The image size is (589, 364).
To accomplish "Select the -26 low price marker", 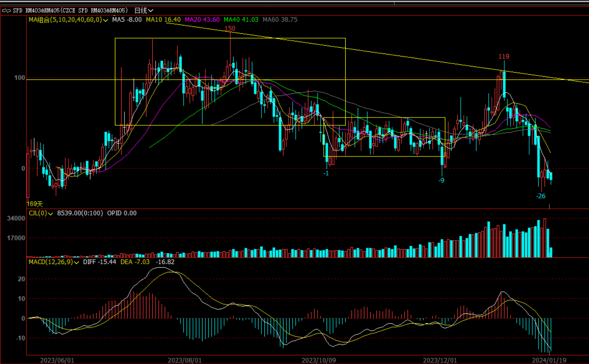I will click(540, 196).
